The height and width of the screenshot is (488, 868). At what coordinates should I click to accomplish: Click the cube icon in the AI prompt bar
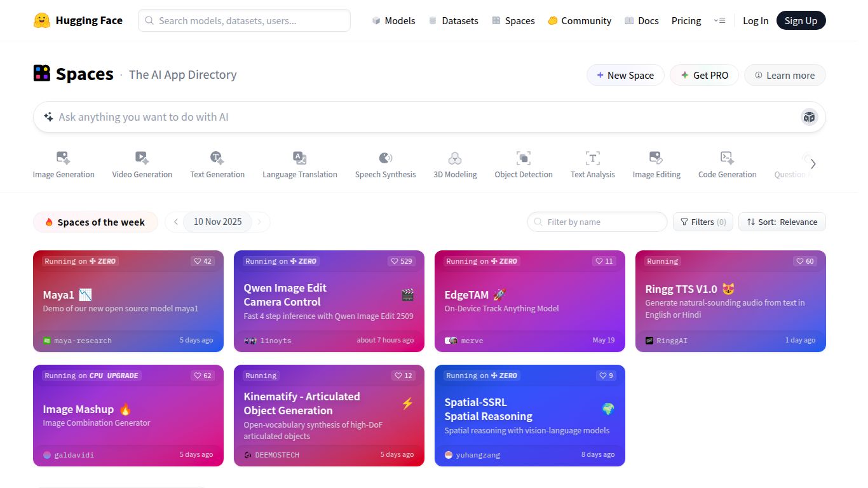[x=809, y=116]
